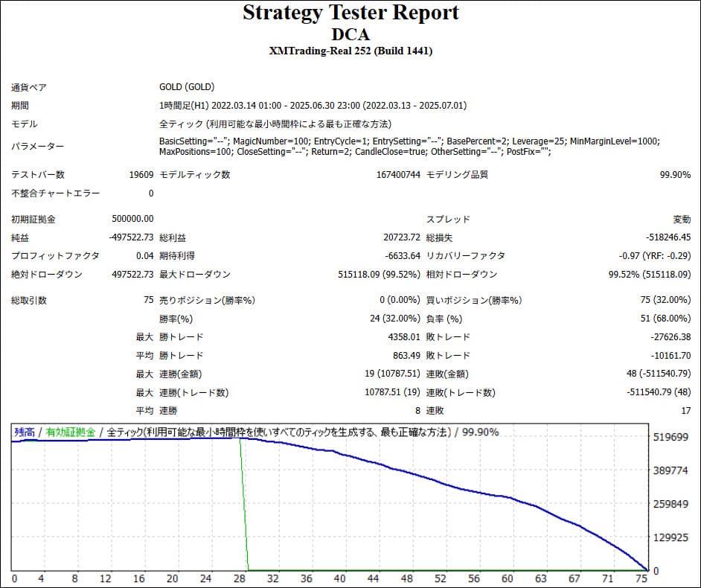Click the 平均 連勝 value 8
Viewport: 701px width, 588px height.
pyautogui.click(x=418, y=410)
